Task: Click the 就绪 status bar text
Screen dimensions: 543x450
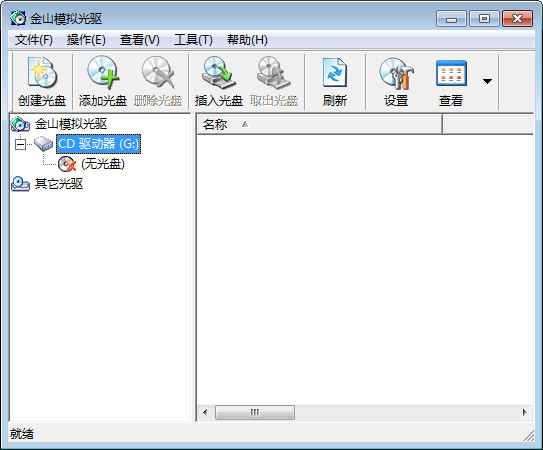Action: pyautogui.click(x=22, y=434)
